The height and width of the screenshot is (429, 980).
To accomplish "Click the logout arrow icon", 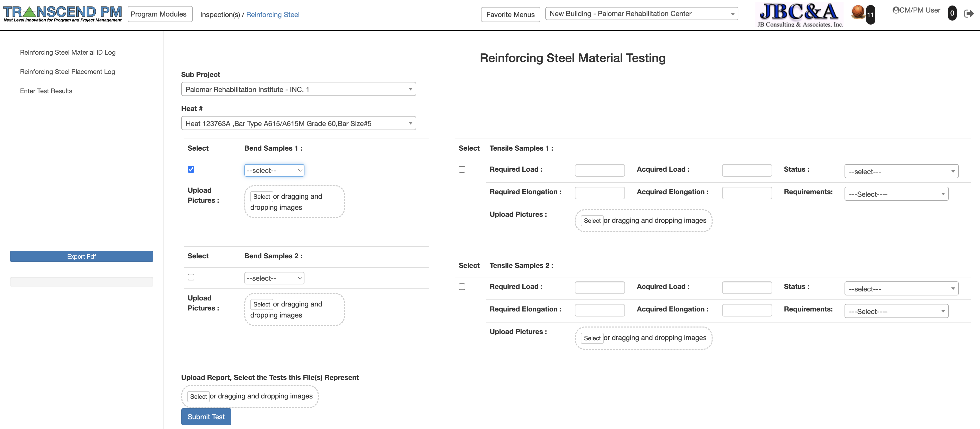I will [968, 14].
